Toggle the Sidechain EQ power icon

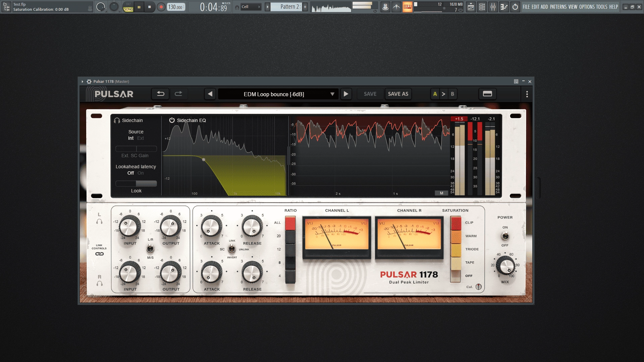tap(172, 120)
